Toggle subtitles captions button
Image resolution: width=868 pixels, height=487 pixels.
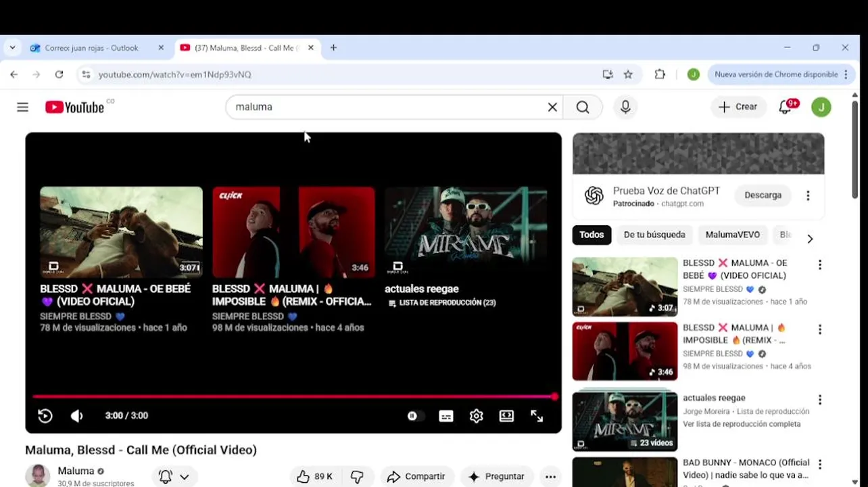coord(446,416)
